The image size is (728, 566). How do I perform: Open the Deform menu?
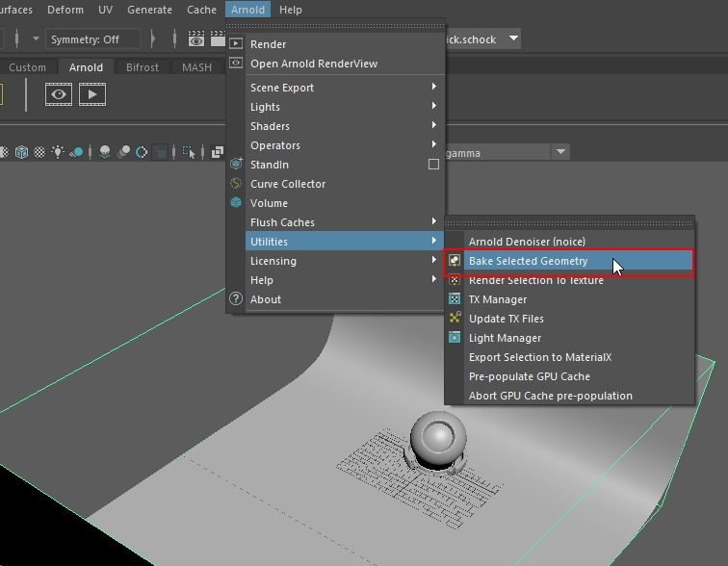click(65, 10)
